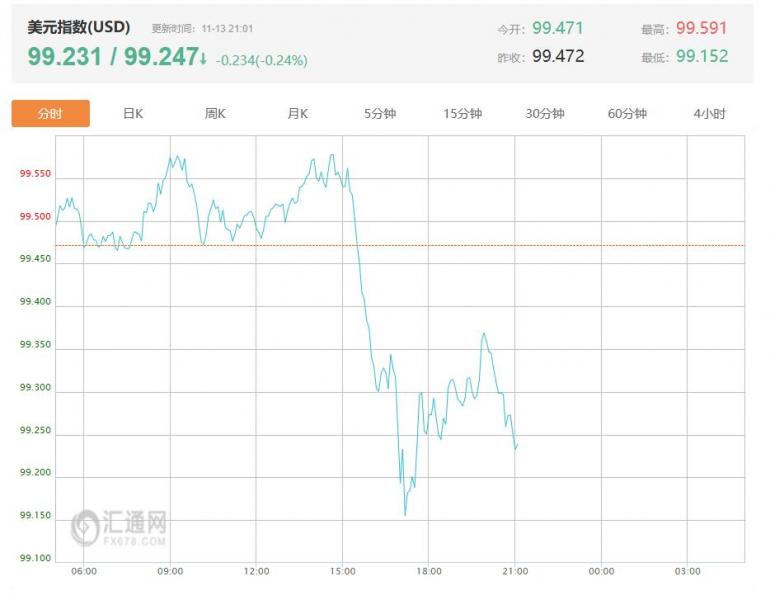Open the 周K weekly chart tab
The image size is (770, 600).
pos(215,114)
